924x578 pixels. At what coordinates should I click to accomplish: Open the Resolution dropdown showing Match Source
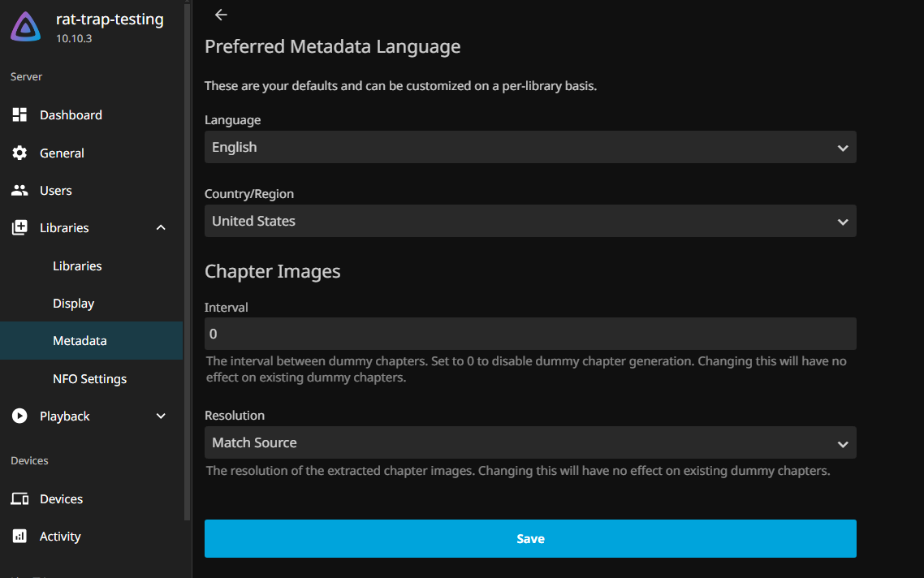529,443
